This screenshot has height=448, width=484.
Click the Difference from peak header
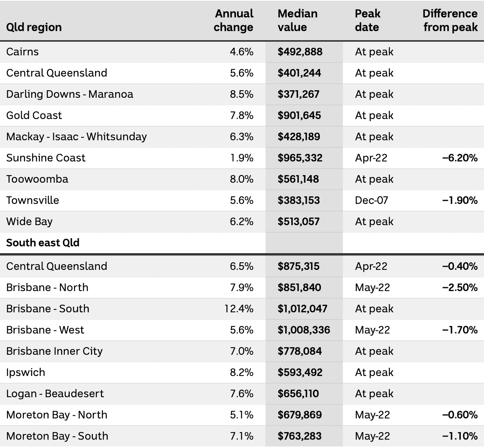click(x=450, y=20)
